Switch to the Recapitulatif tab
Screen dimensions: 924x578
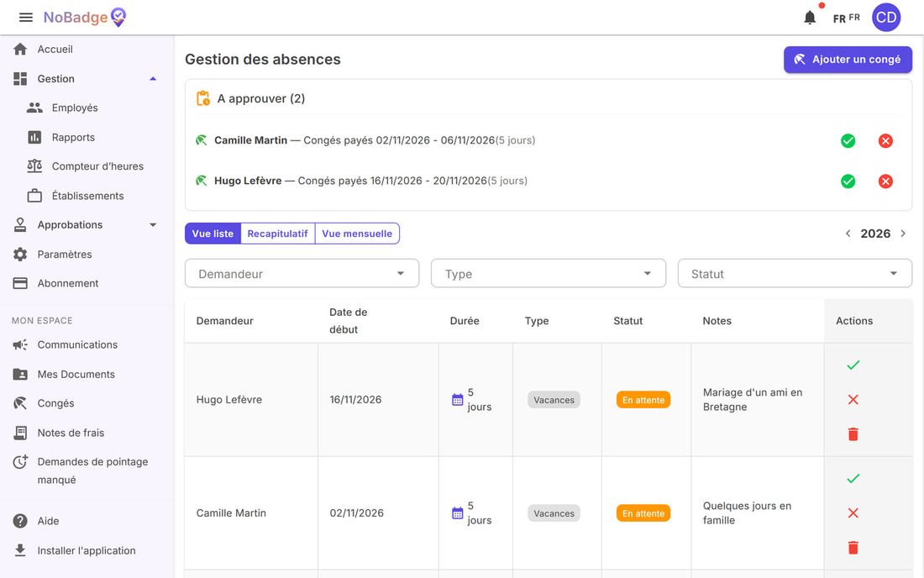277,234
